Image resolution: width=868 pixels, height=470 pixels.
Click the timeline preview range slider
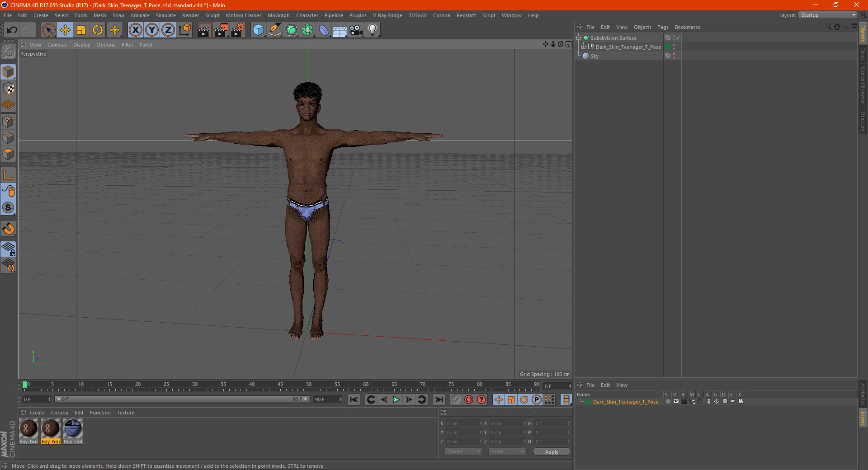(x=182, y=399)
